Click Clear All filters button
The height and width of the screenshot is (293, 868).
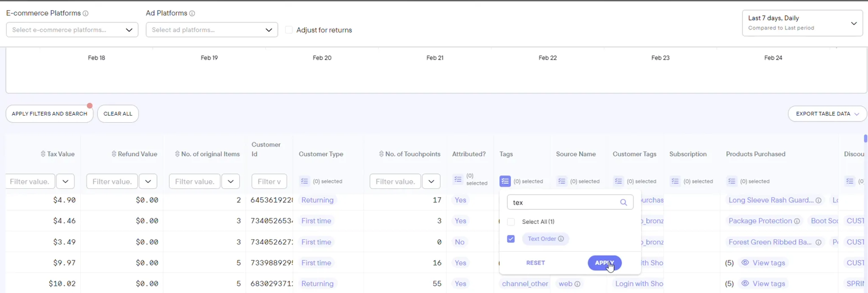click(118, 114)
